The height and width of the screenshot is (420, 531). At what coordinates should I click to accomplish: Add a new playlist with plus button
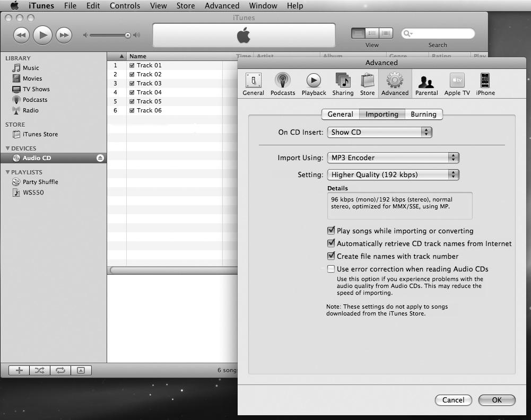click(19, 371)
